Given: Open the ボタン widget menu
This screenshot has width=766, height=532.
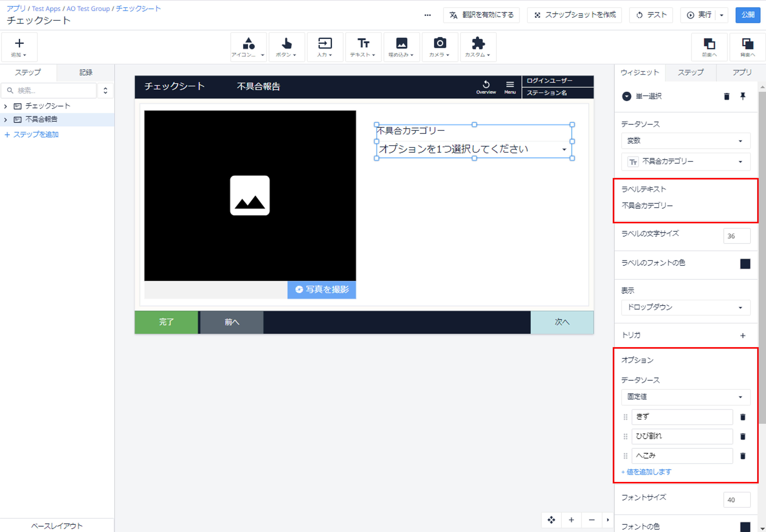Looking at the screenshot, I should tap(287, 47).
